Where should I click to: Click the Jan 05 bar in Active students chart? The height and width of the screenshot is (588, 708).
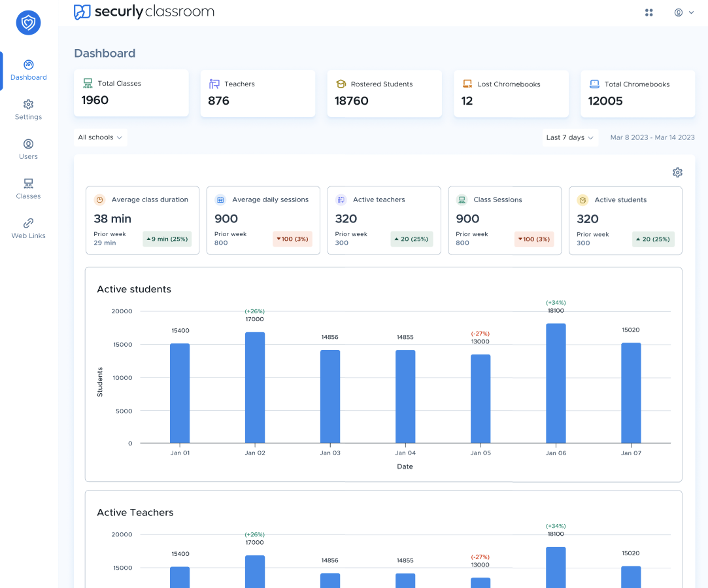[x=480, y=399]
